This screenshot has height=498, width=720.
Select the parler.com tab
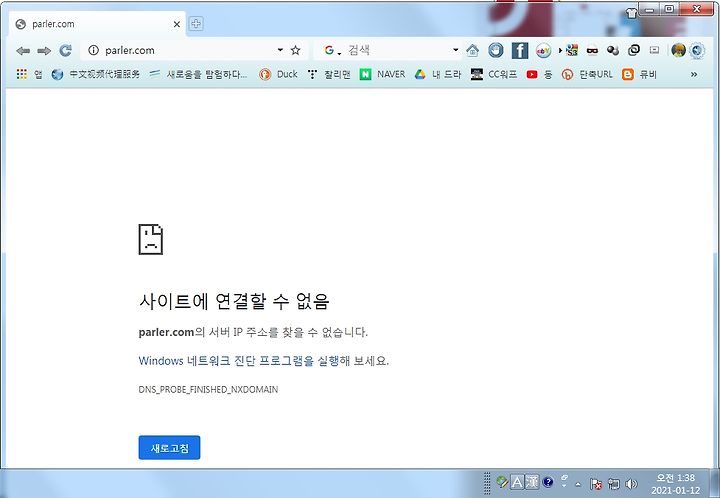[97, 24]
